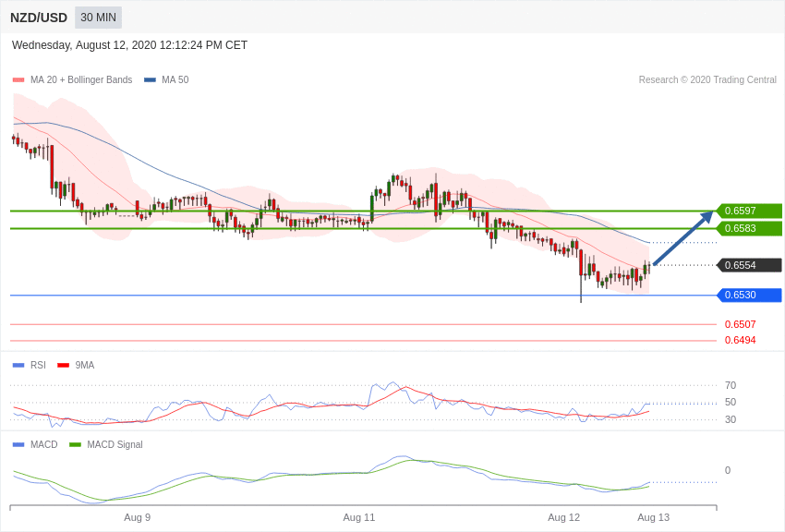The height and width of the screenshot is (532, 785).
Task: Click the Aug 11 date axis label
Action: click(x=359, y=517)
